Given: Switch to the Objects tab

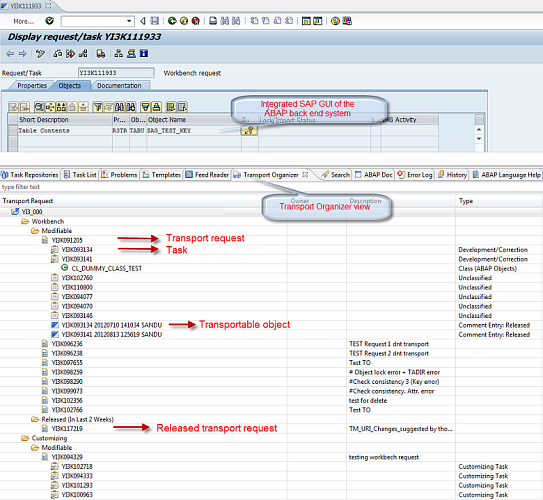Looking at the screenshot, I should tap(70, 86).
